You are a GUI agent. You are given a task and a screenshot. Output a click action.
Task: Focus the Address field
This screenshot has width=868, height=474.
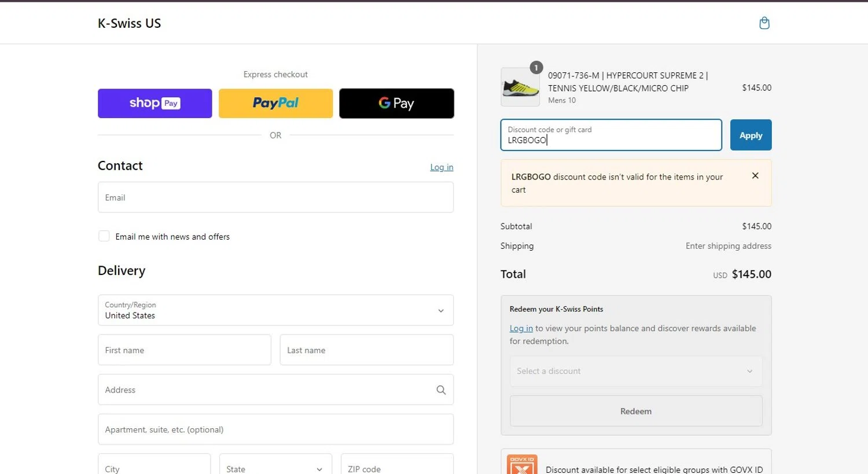pos(275,390)
